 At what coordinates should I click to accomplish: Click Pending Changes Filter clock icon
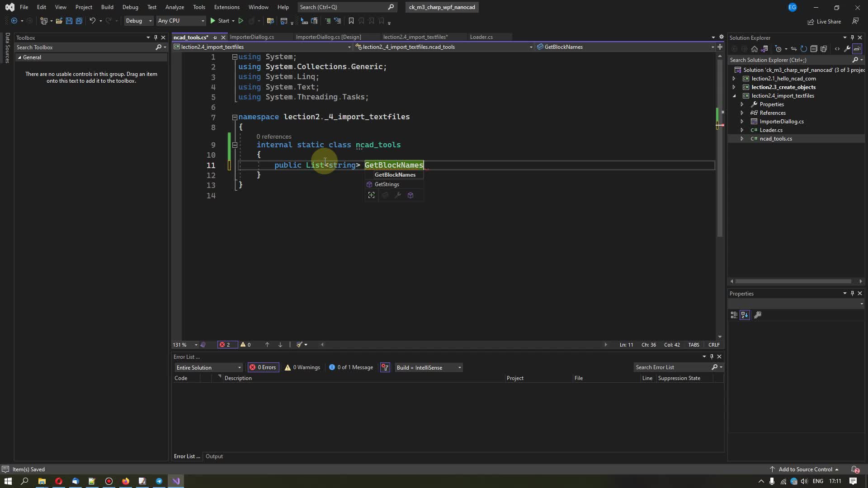(778, 49)
